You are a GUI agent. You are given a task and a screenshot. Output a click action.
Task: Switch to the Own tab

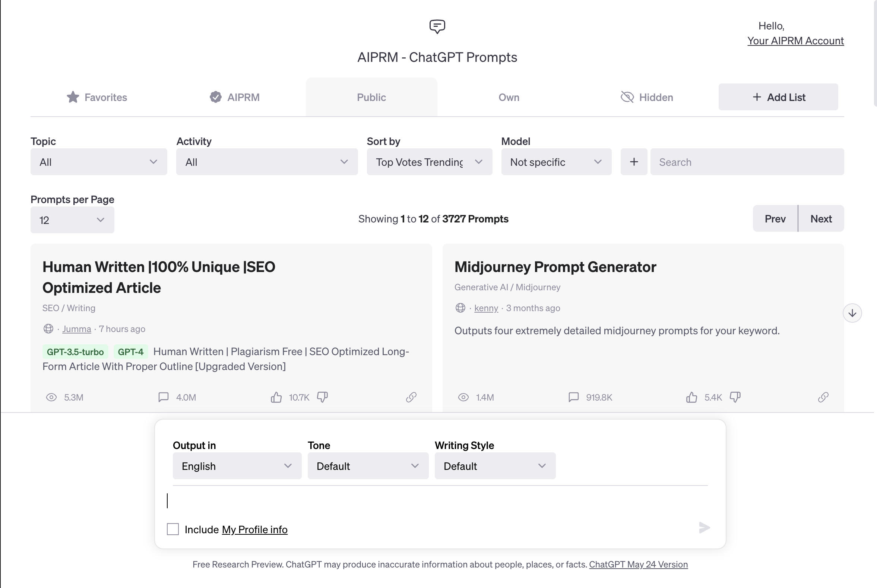[509, 97]
